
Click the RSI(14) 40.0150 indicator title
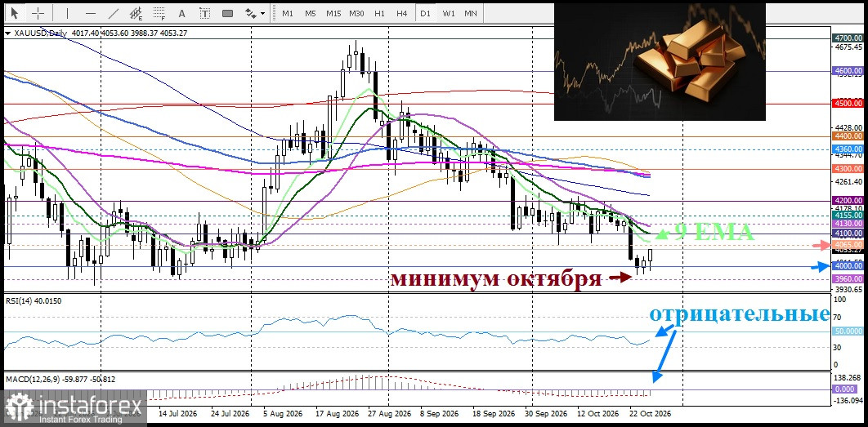pos(34,301)
